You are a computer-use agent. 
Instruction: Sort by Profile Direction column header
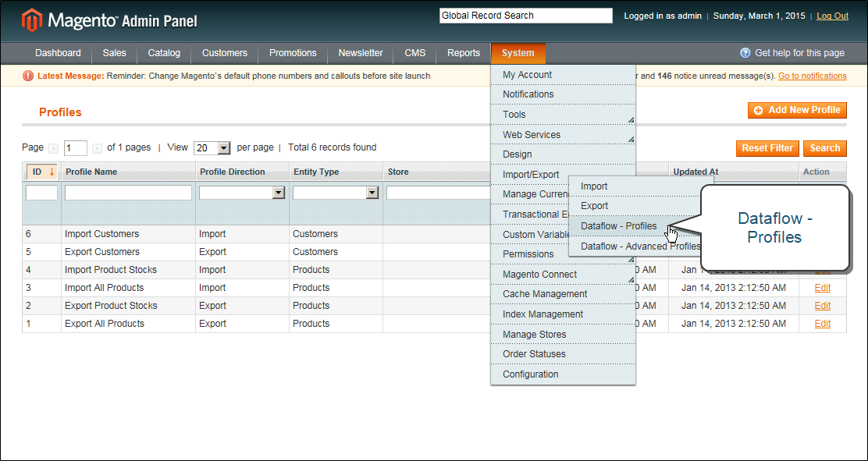pyautogui.click(x=233, y=172)
